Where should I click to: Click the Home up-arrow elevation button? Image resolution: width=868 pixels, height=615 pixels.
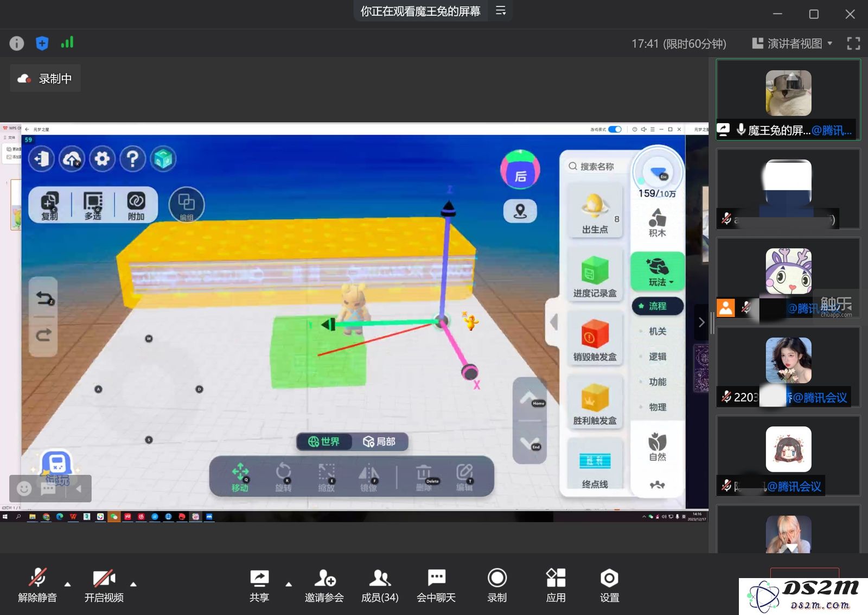click(530, 400)
